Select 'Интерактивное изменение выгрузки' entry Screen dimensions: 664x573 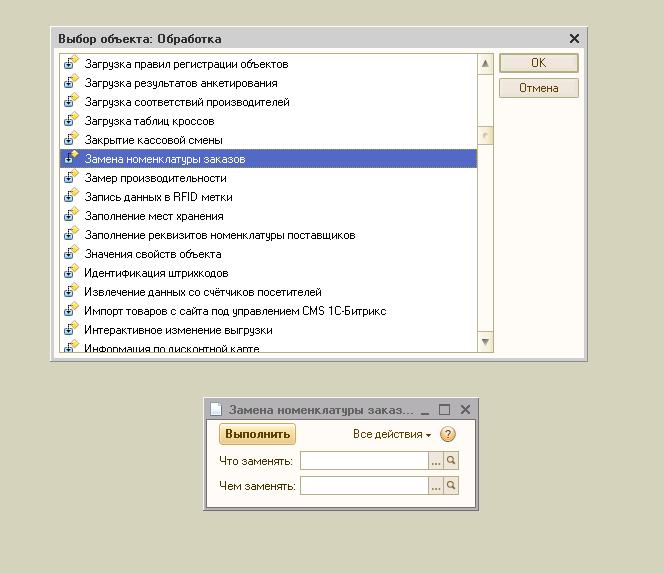click(x=178, y=330)
